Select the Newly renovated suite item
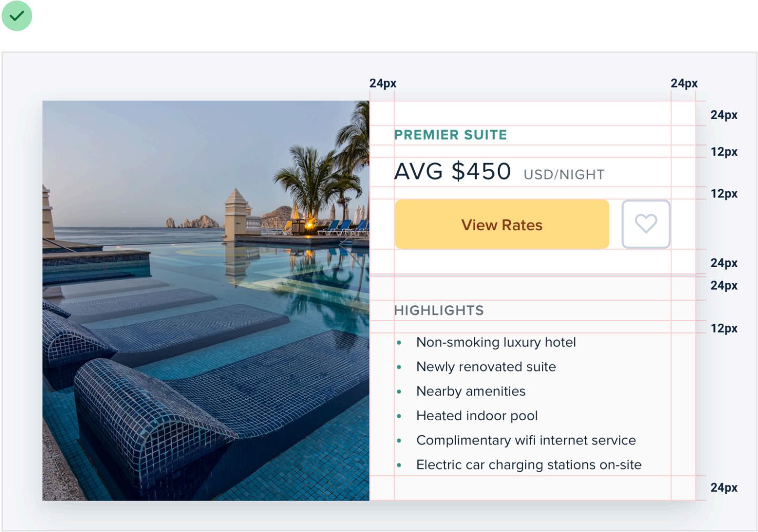The image size is (758, 532). tap(486, 367)
